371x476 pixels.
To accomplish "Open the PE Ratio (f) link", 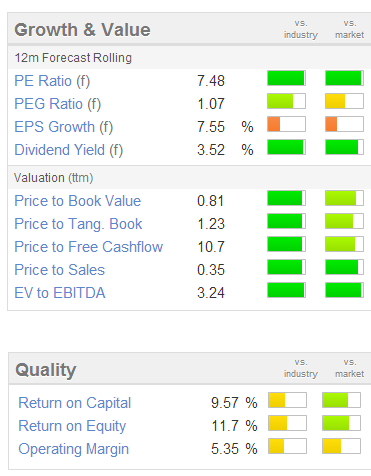I will click(52, 81).
